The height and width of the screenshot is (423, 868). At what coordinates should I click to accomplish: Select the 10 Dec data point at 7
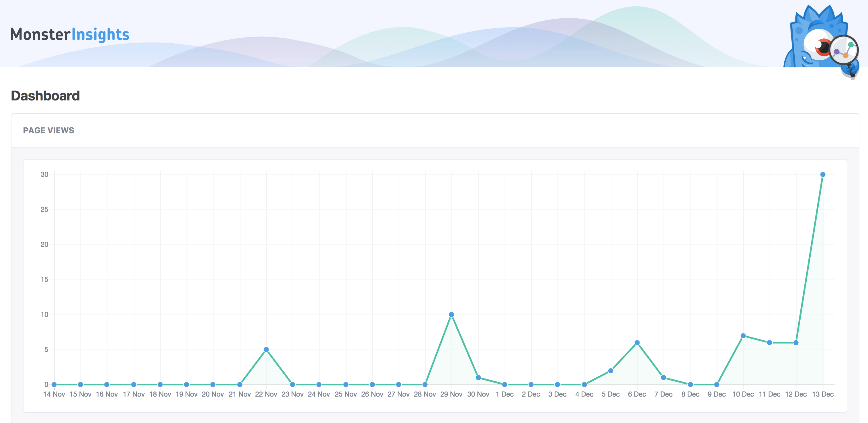743,336
